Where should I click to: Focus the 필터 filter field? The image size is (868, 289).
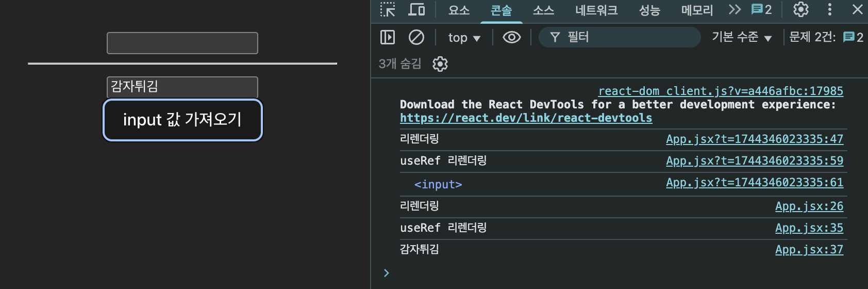click(620, 37)
